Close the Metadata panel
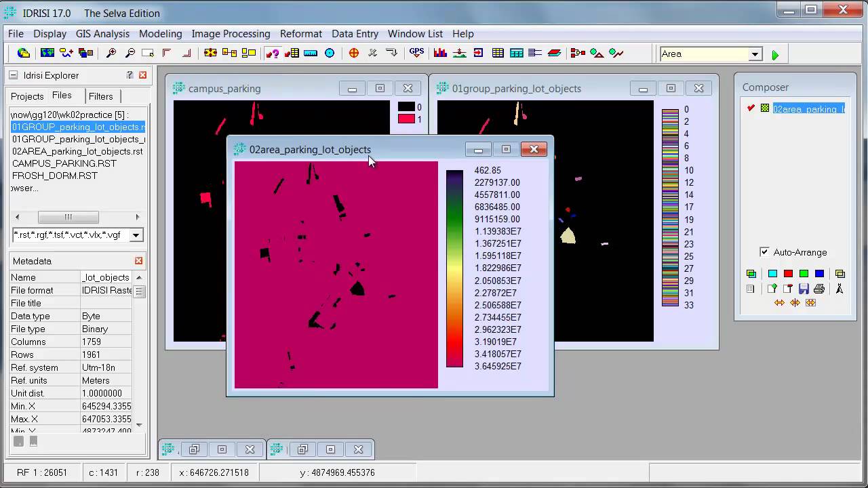This screenshot has height=488, width=868. click(139, 261)
